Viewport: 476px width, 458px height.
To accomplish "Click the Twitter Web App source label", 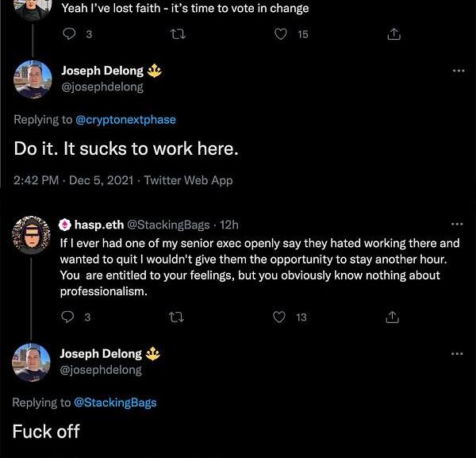I will tap(188, 180).
